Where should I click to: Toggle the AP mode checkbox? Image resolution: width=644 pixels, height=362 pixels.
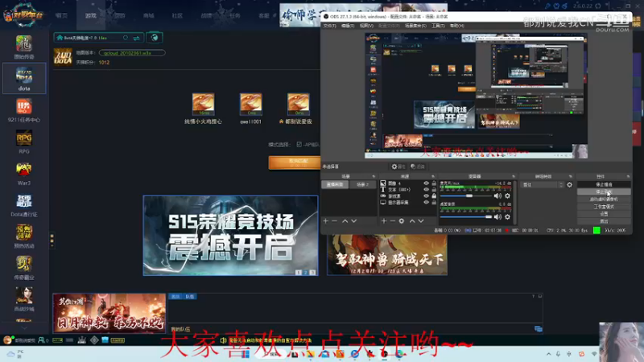tap(299, 145)
